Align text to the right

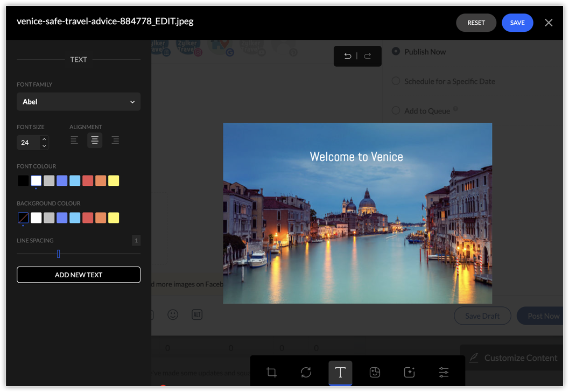pyautogui.click(x=115, y=141)
